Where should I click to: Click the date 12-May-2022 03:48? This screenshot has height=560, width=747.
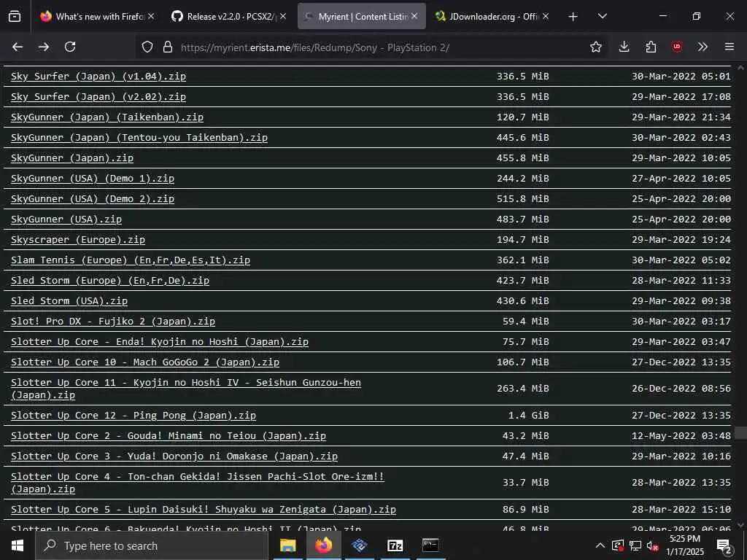pyautogui.click(x=681, y=436)
